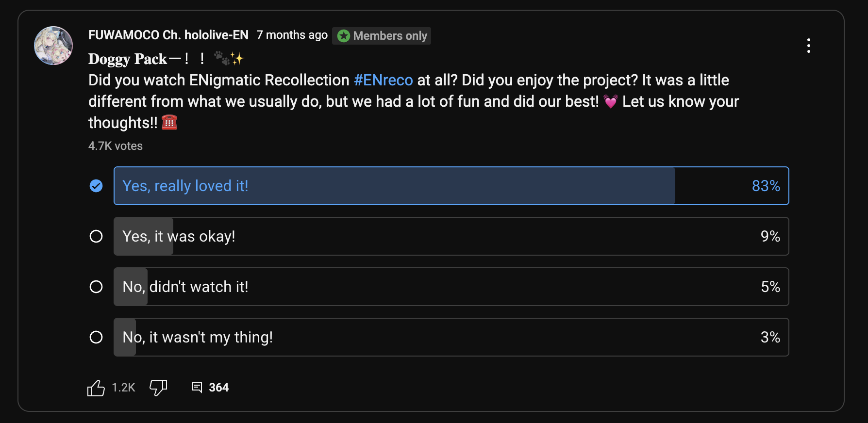Select the "Yes, it was okay!" radio button
Viewport: 868px width, 423px height.
click(x=96, y=236)
